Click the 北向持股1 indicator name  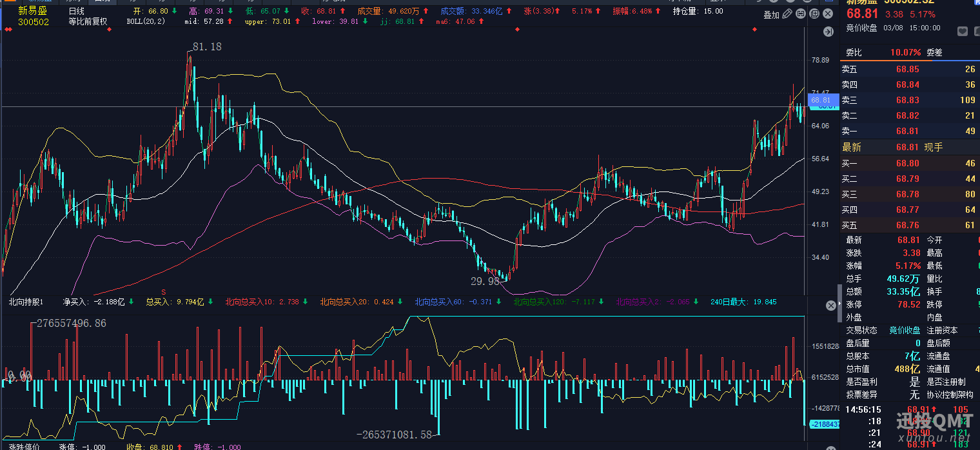pos(26,302)
